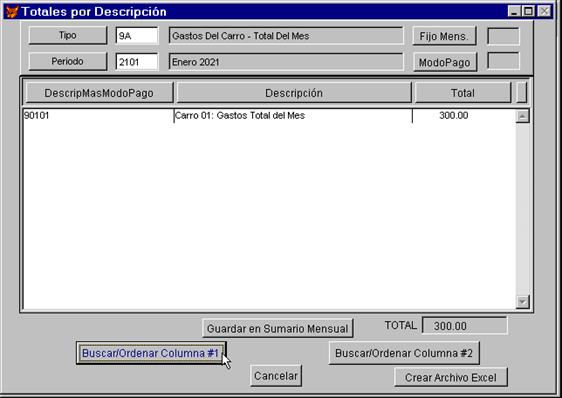
Task: Click the Gastos Del Carro - Total Del Mes field
Action: 286,36
